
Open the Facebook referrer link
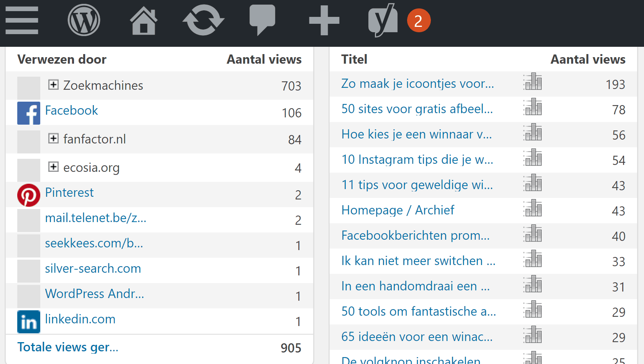(71, 110)
